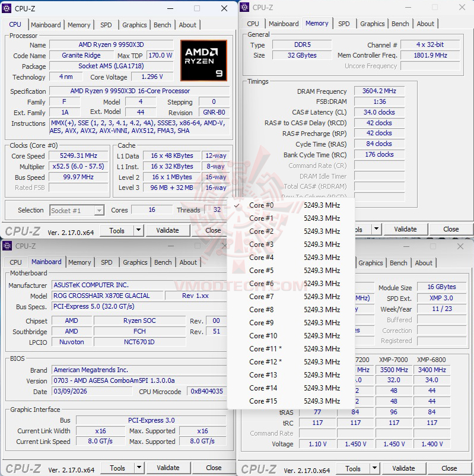Click Tools button in CPU window
This screenshot has height=476, width=474.
coord(117,230)
